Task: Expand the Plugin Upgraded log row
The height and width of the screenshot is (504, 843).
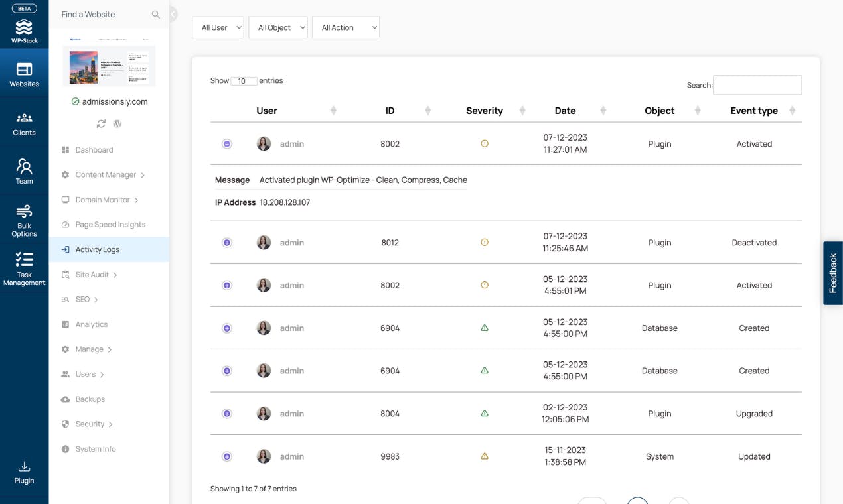Action: coord(227,414)
